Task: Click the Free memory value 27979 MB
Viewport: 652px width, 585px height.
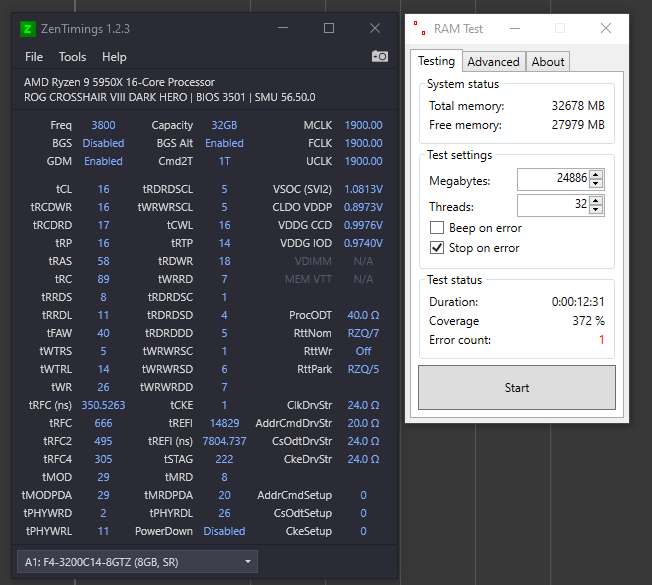Action: [578, 125]
